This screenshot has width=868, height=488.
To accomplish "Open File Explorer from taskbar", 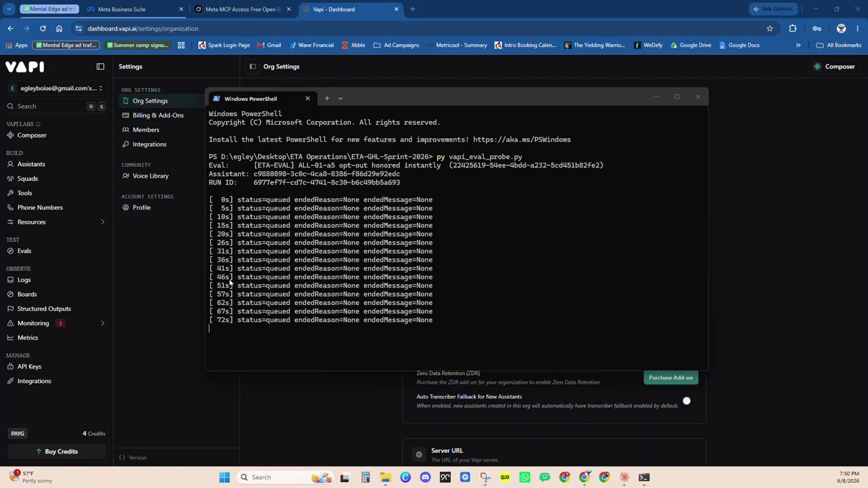I will point(385,477).
